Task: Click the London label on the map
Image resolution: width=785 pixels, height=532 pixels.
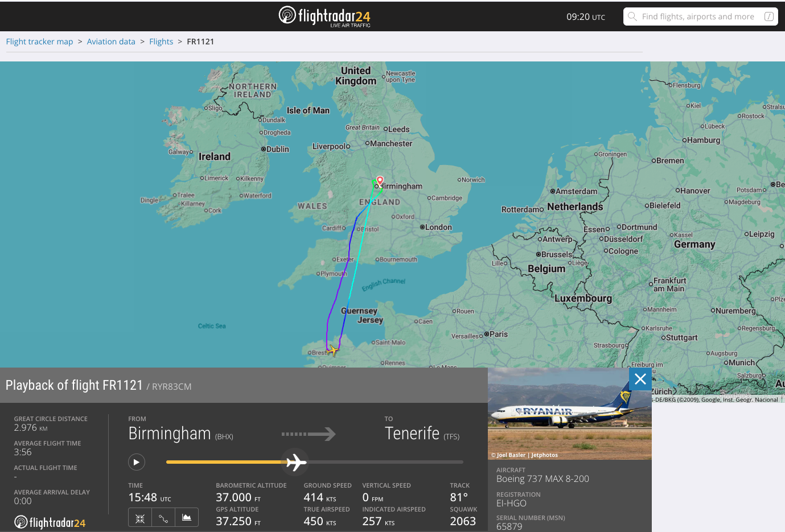Action: click(x=438, y=228)
